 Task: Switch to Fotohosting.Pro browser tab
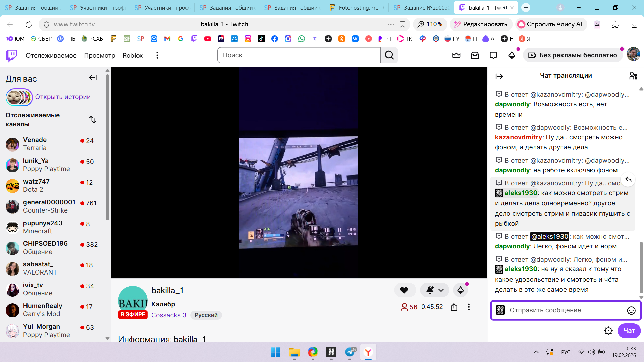357,8
